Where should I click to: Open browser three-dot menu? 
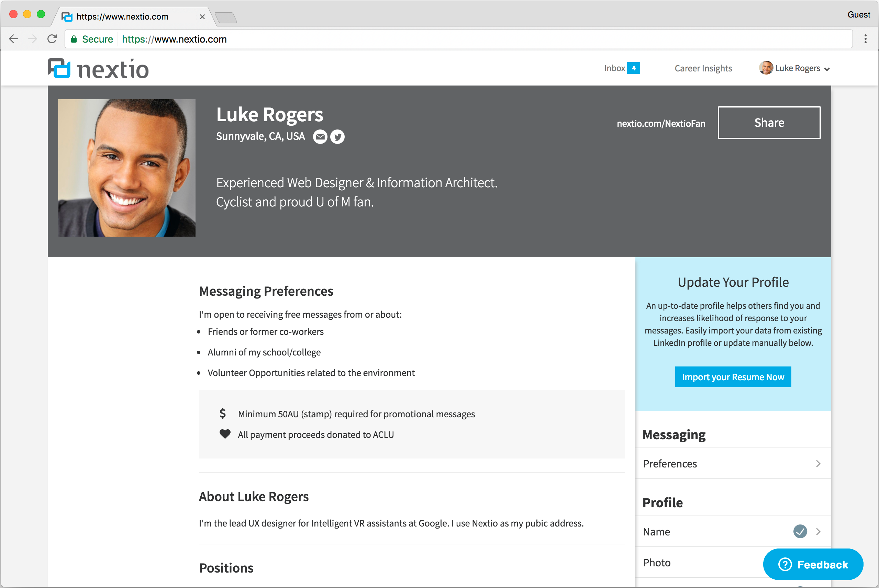(x=865, y=39)
